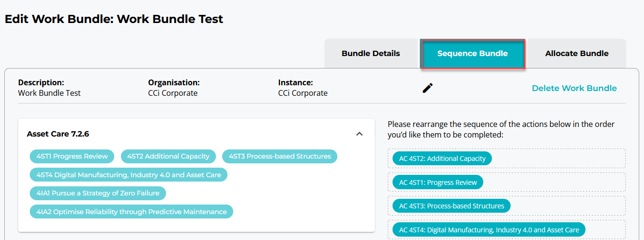
Task: Toggle the 4ST3 Process-based Structures chip
Action: [280, 156]
